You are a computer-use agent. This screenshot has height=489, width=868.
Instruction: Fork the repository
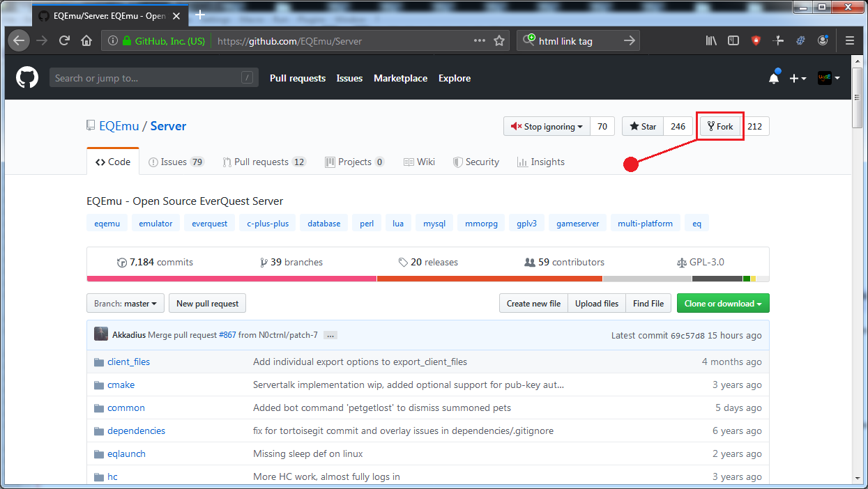pyautogui.click(x=720, y=127)
